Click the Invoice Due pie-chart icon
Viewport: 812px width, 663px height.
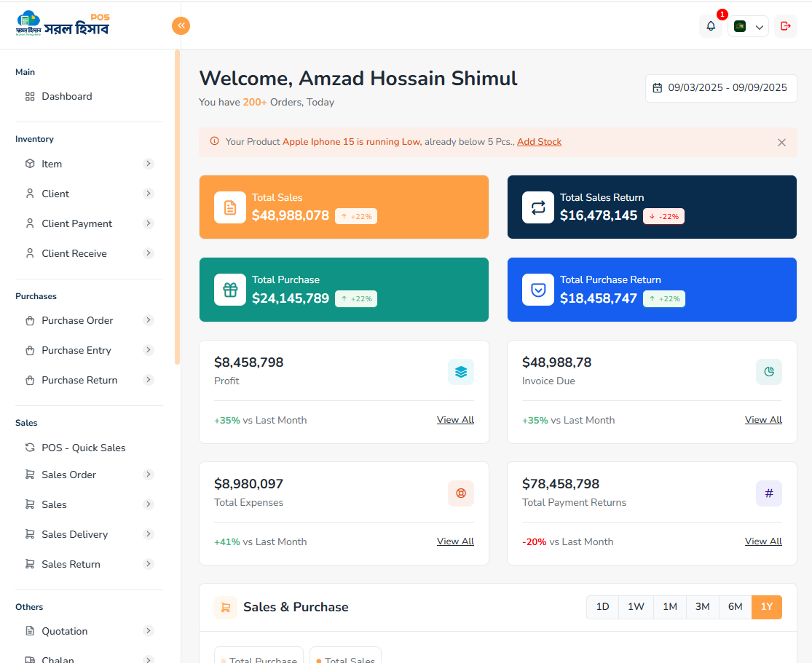(x=769, y=371)
